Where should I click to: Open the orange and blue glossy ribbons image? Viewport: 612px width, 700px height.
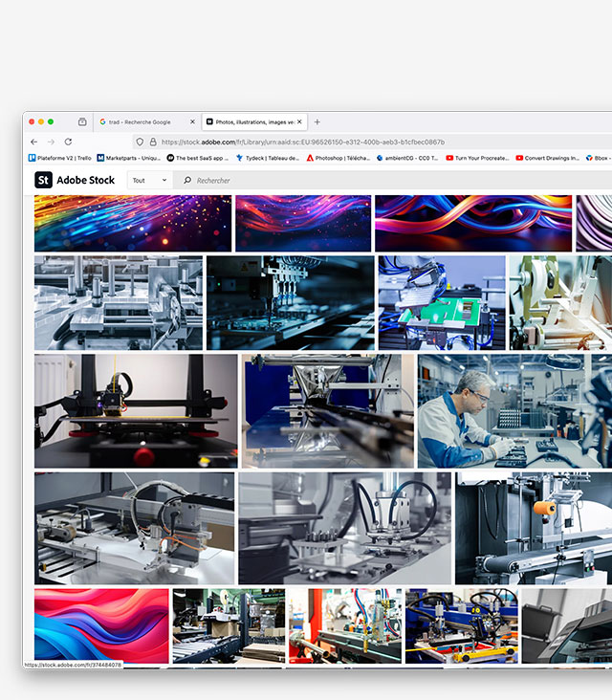(x=473, y=223)
